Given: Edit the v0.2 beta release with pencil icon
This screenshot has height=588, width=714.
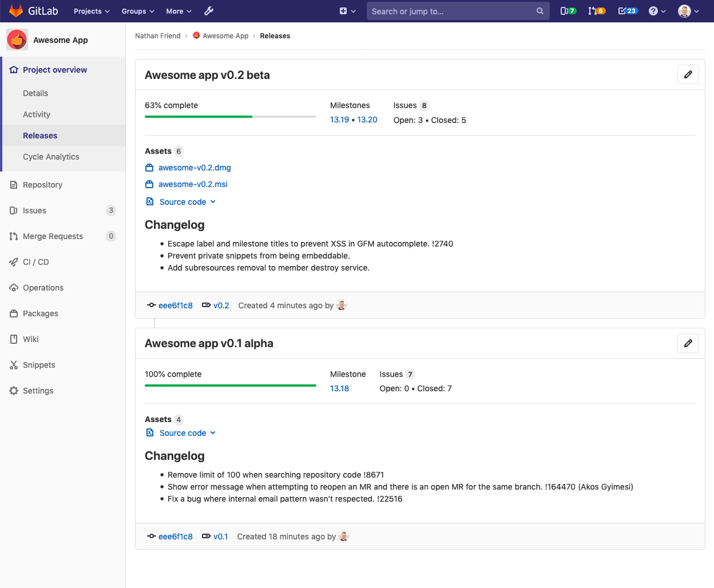Looking at the screenshot, I should pyautogui.click(x=688, y=74).
